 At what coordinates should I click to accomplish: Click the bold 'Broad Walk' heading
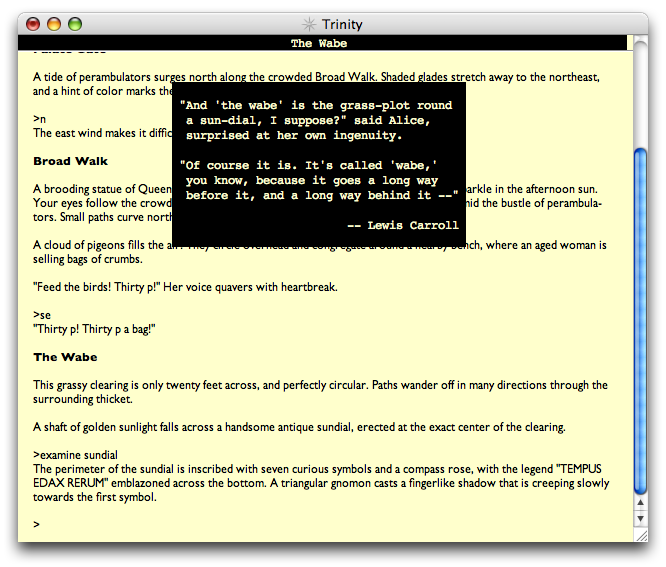[x=70, y=161]
